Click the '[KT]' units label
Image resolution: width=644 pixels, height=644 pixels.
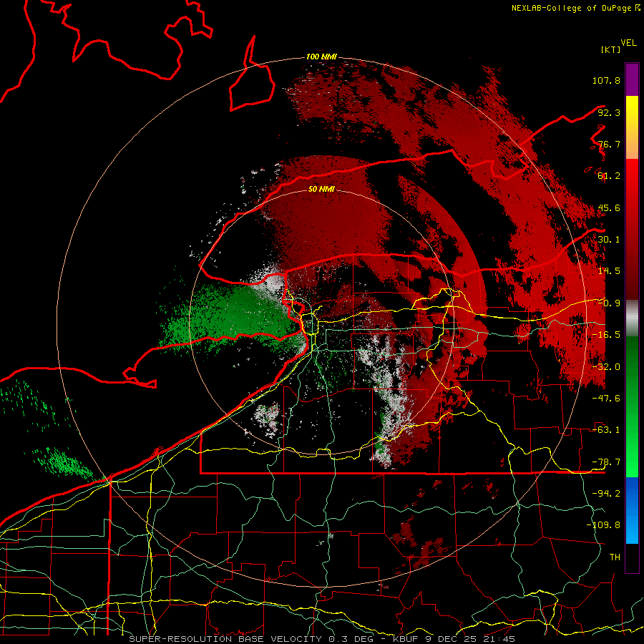(x=610, y=49)
